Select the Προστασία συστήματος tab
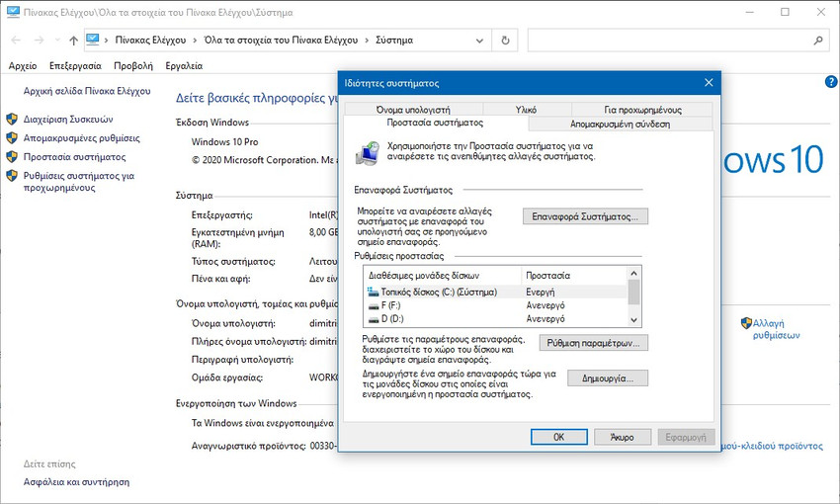The height and width of the screenshot is (504, 840). click(435, 123)
